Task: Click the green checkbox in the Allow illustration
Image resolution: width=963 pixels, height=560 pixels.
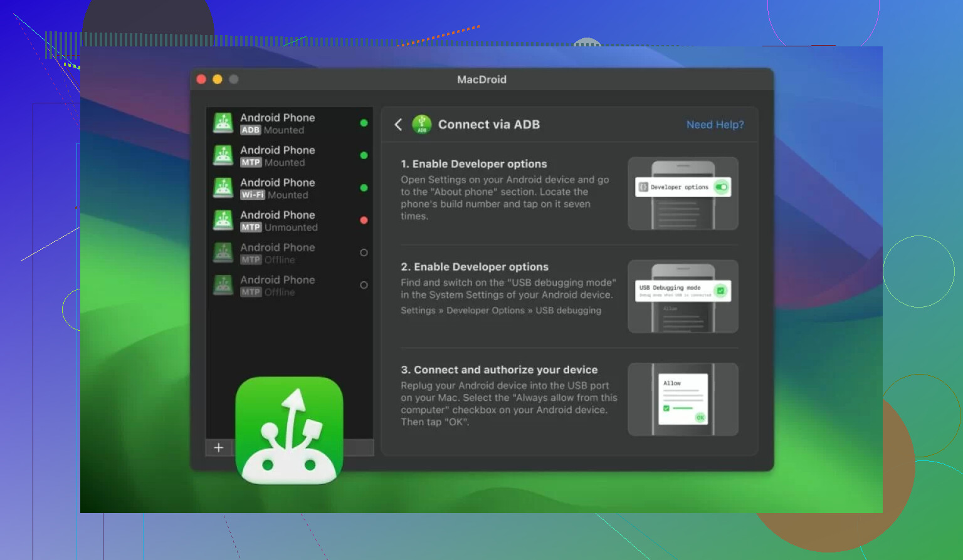Action: pyautogui.click(x=666, y=408)
